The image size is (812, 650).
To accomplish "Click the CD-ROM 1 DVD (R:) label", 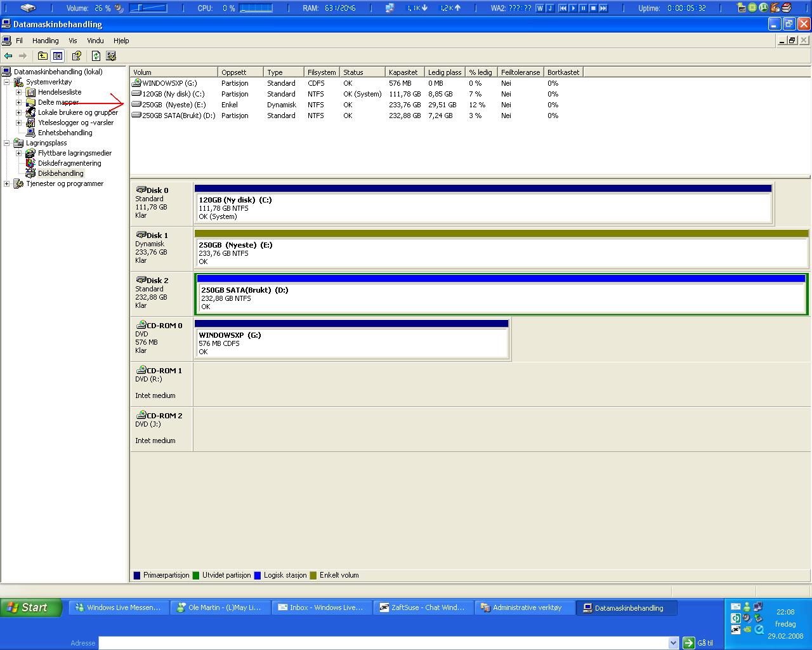I will 161,383.
